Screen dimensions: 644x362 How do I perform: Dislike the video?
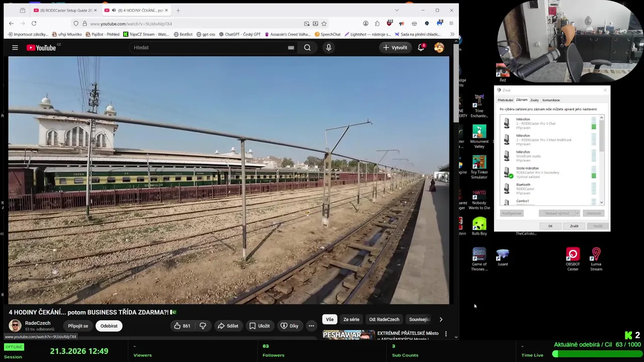coord(203,326)
